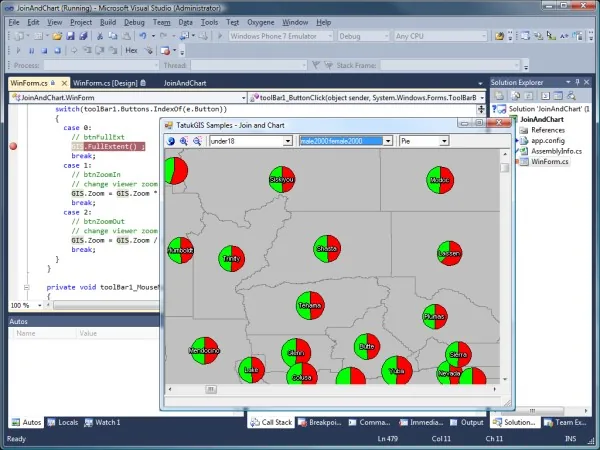Image resolution: width=600 pixels, height=450 pixels.
Task: Click the Save icon in toolbar
Action: [x=70, y=36]
